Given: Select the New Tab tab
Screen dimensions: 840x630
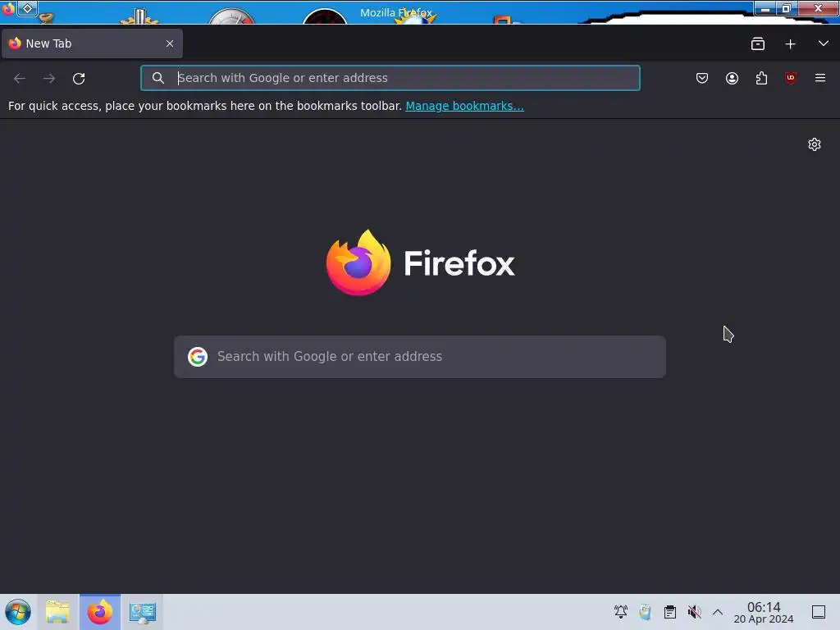Looking at the screenshot, I should click(x=92, y=43).
